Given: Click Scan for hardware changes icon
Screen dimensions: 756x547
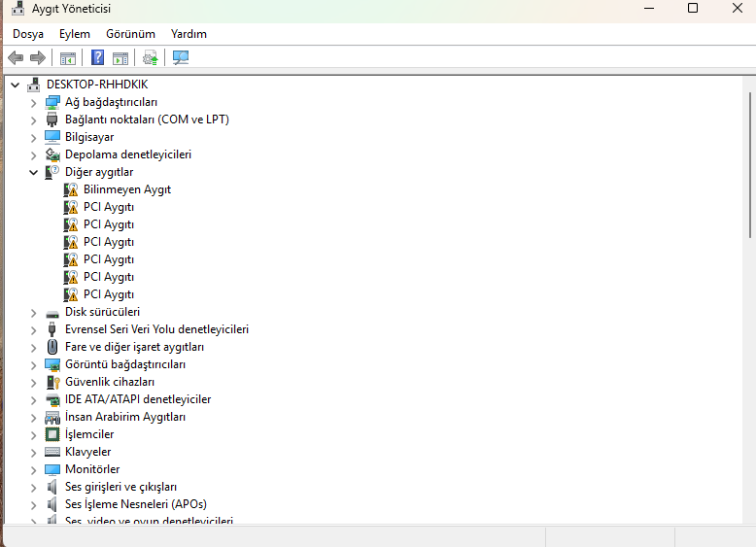Looking at the screenshot, I should [x=181, y=58].
